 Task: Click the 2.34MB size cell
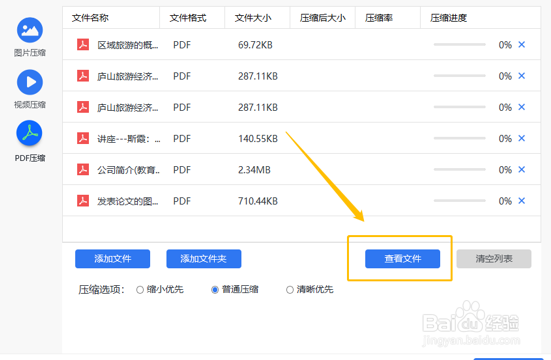pyautogui.click(x=254, y=170)
